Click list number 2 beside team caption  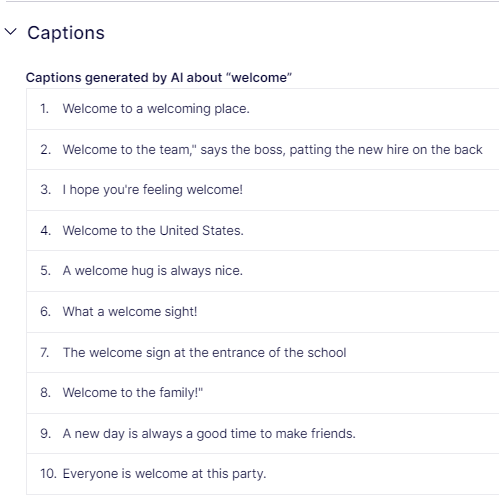point(46,150)
